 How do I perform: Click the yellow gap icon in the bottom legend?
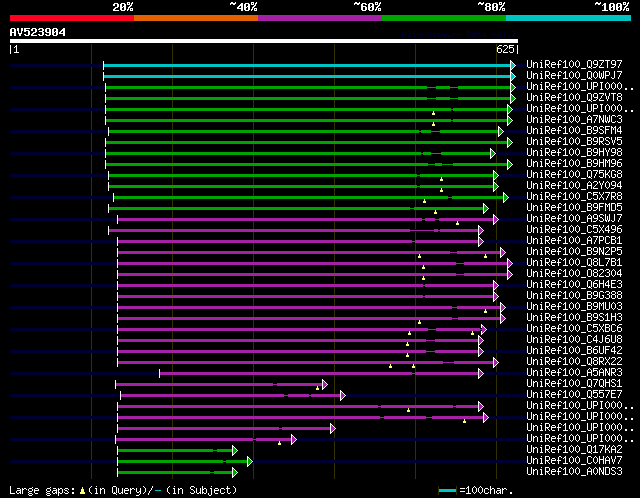click(x=82, y=490)
